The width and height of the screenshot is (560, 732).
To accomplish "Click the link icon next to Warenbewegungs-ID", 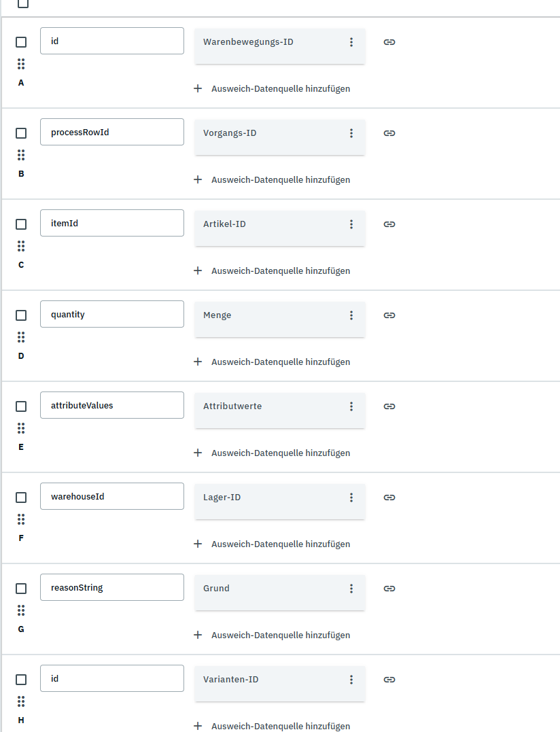I will click(389, 42).
